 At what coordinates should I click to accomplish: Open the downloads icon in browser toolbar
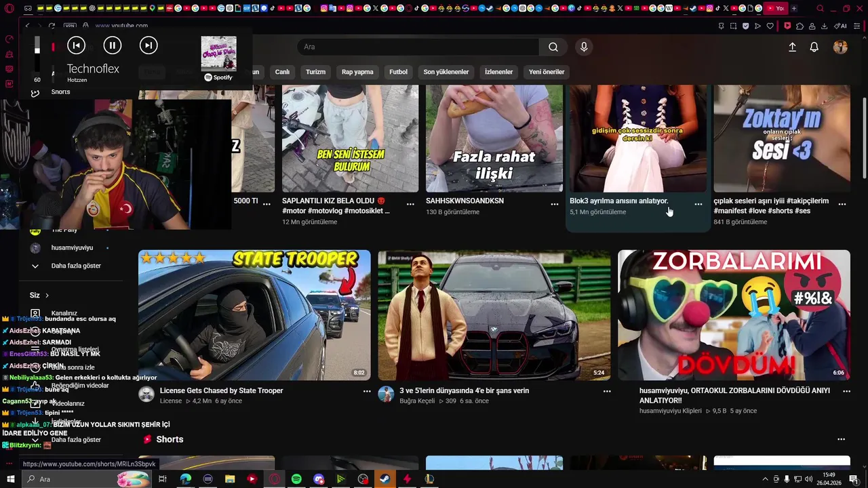(x=825, y=26)
